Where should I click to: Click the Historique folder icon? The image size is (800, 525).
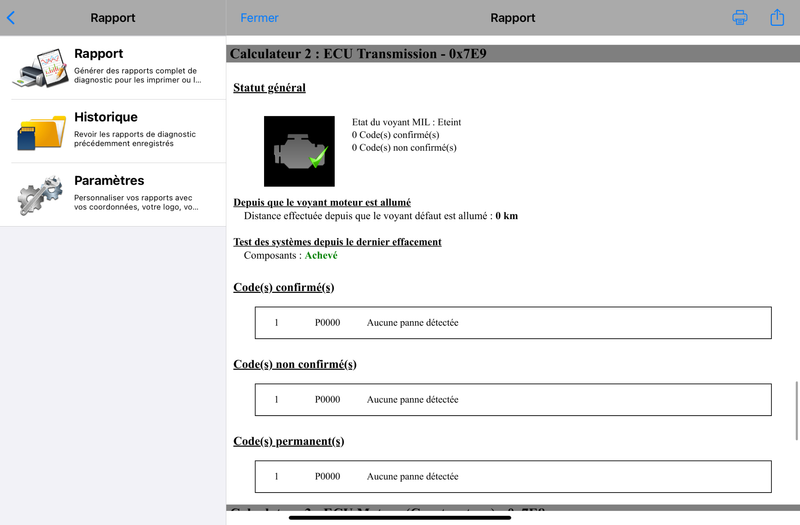(41, 132)
